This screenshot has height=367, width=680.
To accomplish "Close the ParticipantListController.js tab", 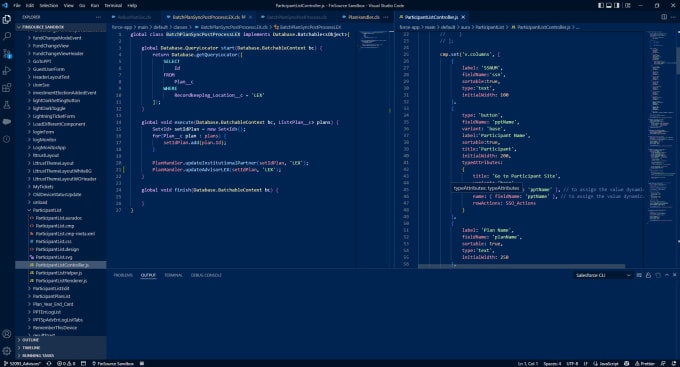I will point(463,17).
